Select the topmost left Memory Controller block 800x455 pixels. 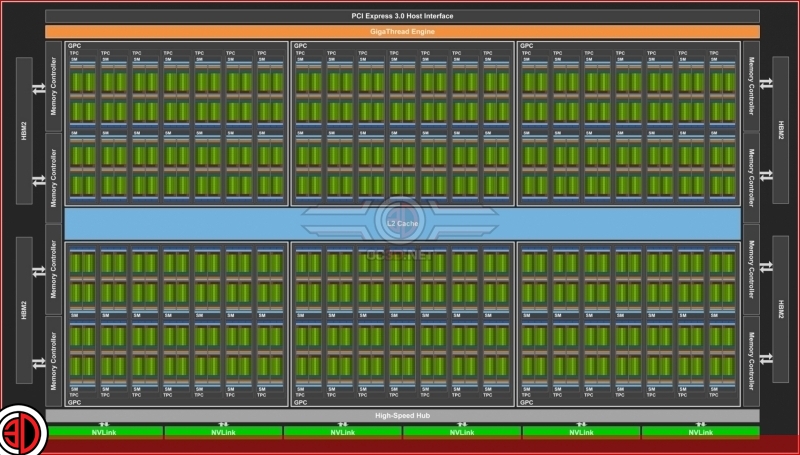(x=54, y=87)
